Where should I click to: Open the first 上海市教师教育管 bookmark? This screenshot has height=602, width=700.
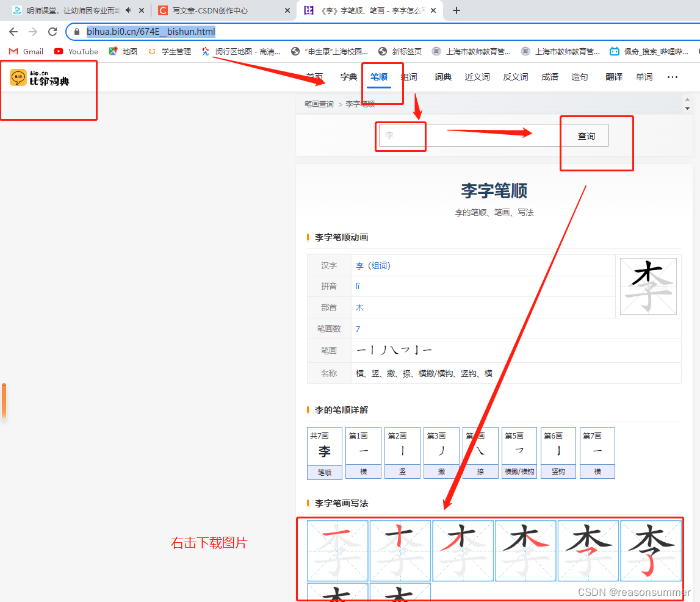tap(471, 51)
